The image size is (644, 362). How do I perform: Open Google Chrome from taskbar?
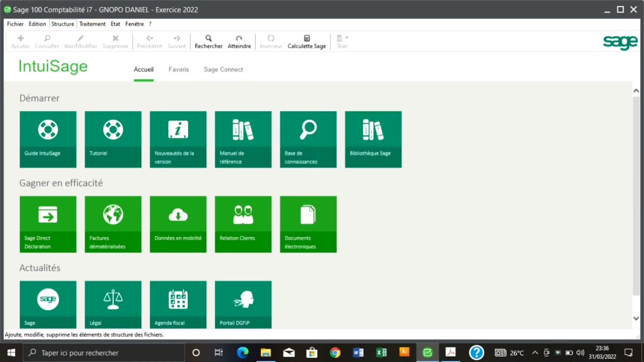coord(335,353)
